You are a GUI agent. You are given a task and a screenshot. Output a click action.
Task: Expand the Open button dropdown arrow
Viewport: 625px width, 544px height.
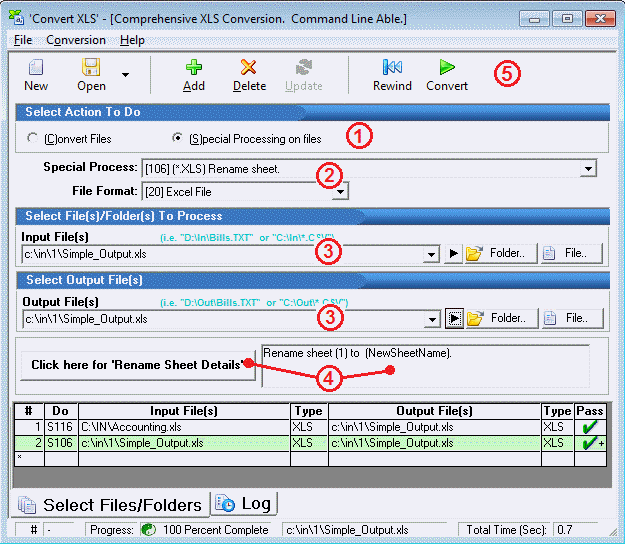click(125, 74)
